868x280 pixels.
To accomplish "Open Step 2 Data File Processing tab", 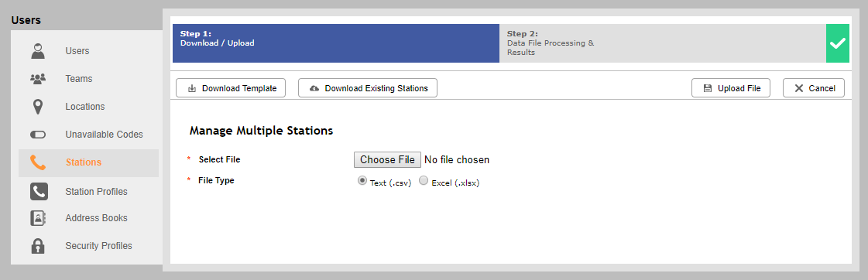I will 663,43.
